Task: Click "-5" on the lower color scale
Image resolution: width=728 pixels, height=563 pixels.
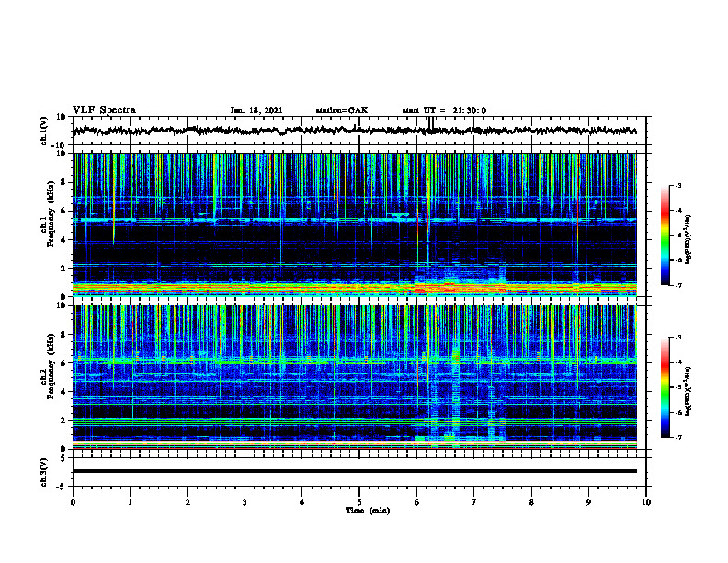Action: [677, 387]
